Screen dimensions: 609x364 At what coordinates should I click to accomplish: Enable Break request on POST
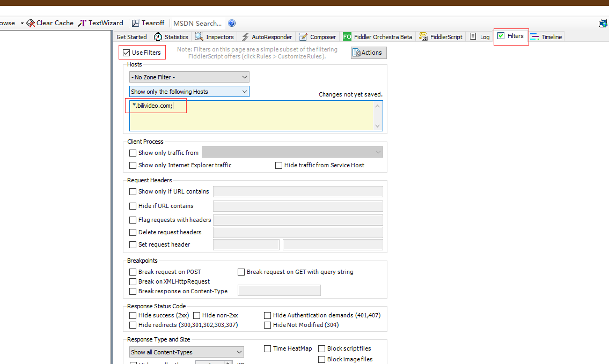tap(133, 272)
